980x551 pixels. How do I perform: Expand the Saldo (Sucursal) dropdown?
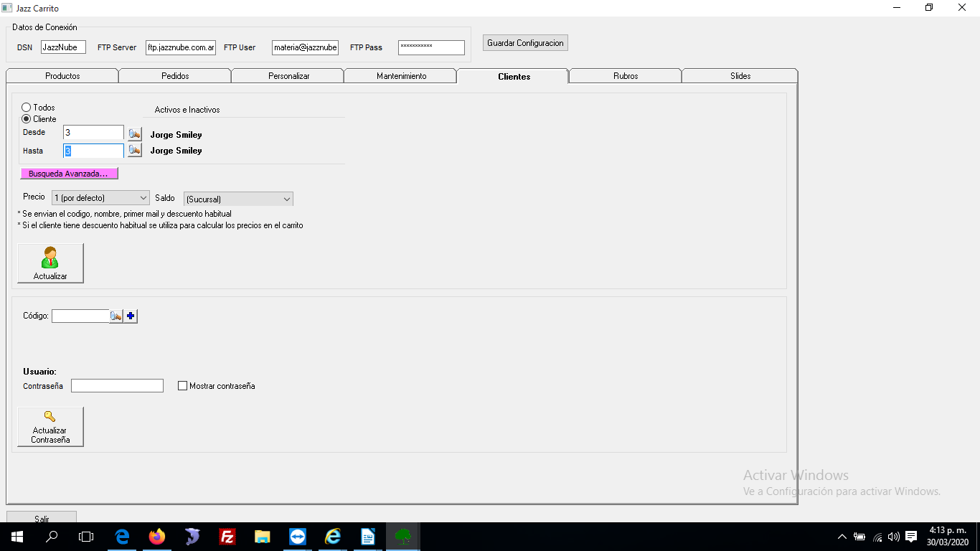pos(238,199)
